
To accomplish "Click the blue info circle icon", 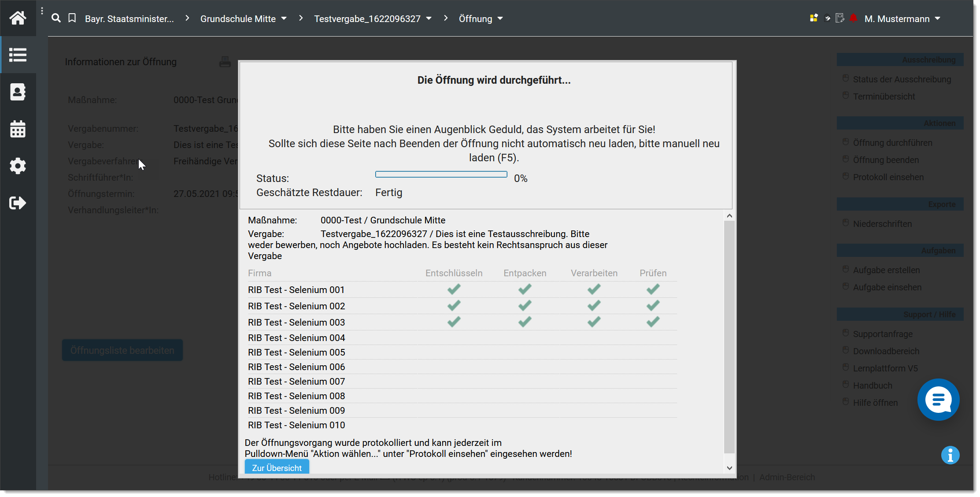I will pos(950,455).
